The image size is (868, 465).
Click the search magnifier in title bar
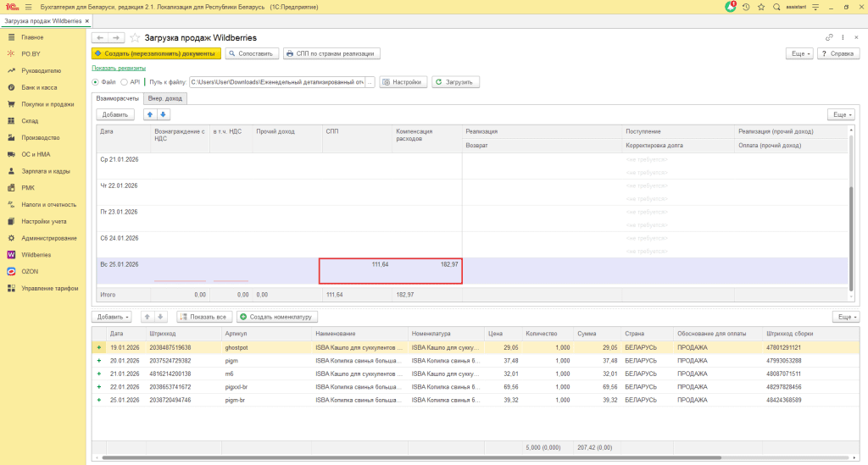pos(776,7)
